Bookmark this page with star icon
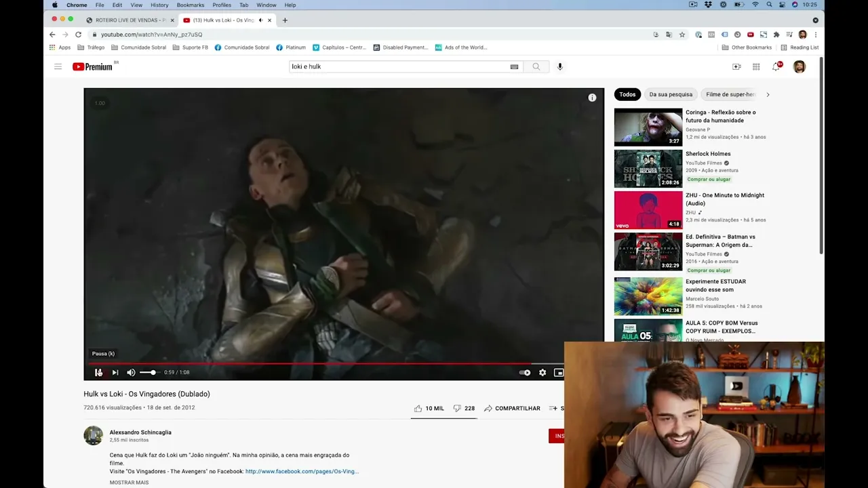Image resolution: width=868 pixels, height=488 pixels. [682, 35]
